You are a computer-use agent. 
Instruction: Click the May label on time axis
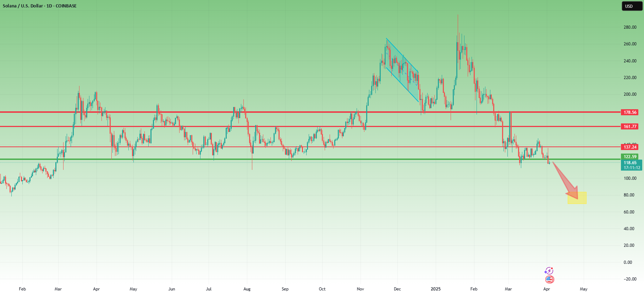coord(584,289)
